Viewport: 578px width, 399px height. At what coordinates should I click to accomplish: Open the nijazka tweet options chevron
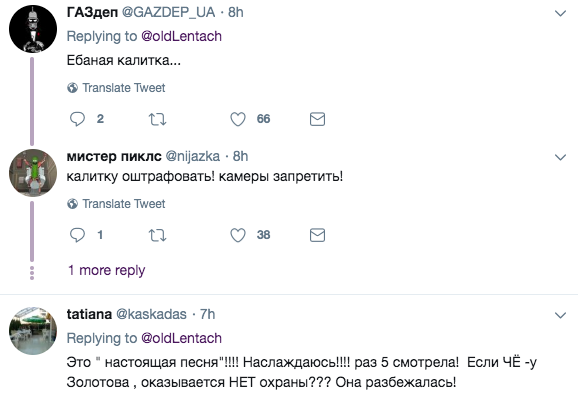560,157
